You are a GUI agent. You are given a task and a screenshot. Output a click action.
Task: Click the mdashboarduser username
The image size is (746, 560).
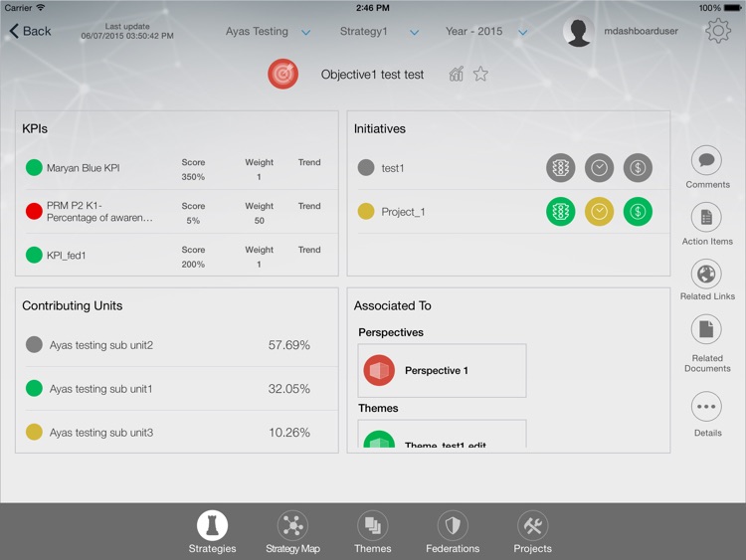[641, 31]
